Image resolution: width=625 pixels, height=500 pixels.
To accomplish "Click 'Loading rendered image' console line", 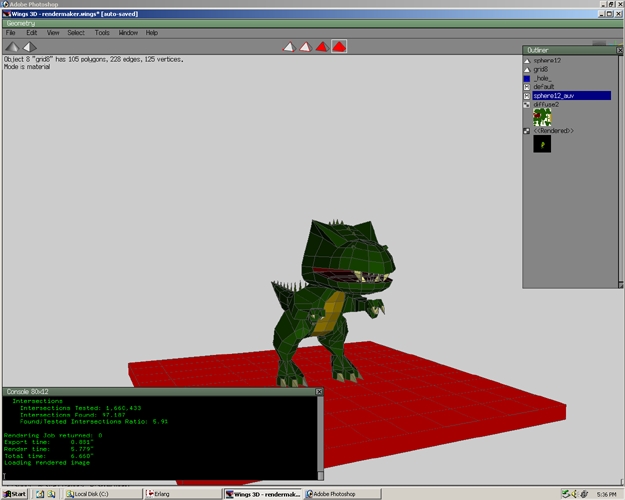I will (47, 463).
